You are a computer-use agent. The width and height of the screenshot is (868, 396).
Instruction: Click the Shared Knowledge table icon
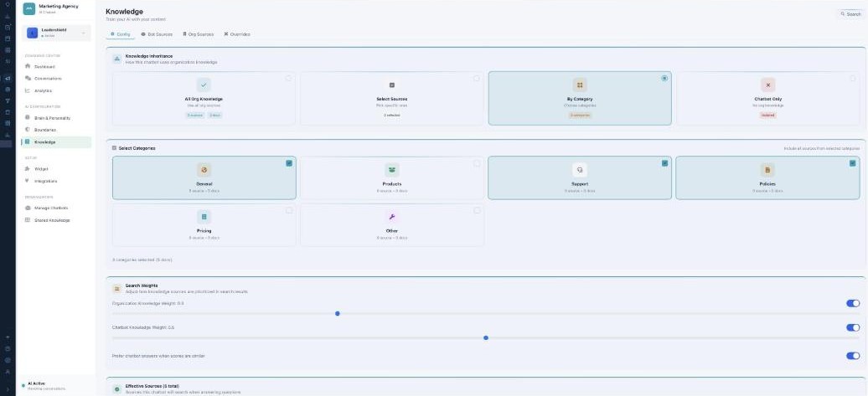click(28, 220)
